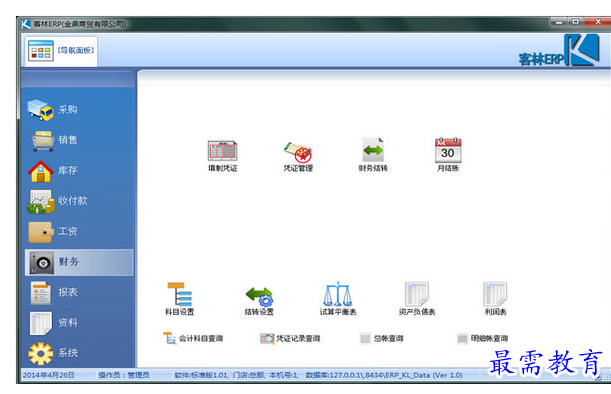Open 利润表 profit statement
Viewport: 611px width, 394px height.
pyautogui.click(x=495, y=299)
